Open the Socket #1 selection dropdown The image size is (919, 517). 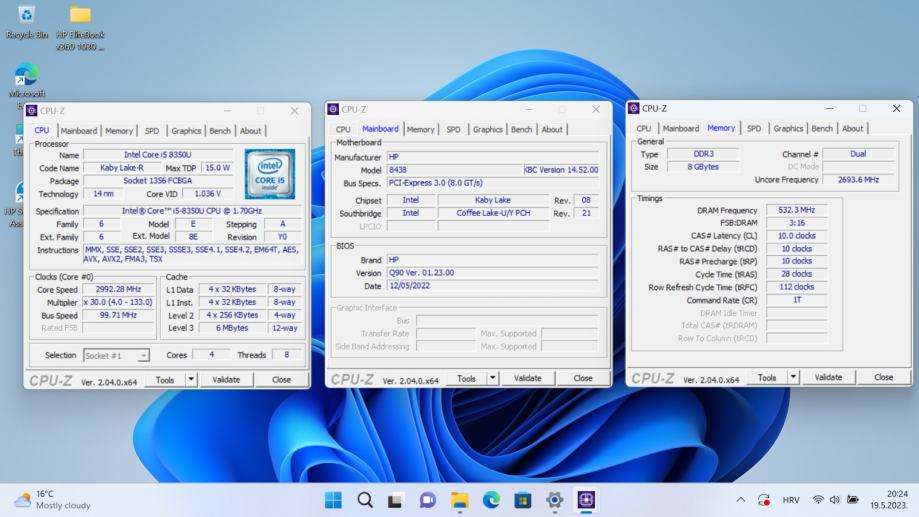(x=117, y=355)
